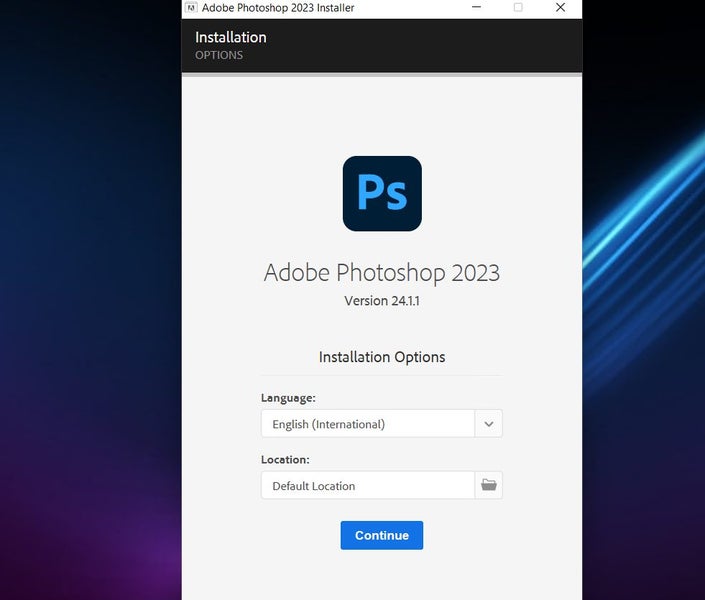The height and width of the screenshot is (600, 705).
Task: Click 'Adobe Photoshop 2023 Installer' window title
Action: [278, 8]
